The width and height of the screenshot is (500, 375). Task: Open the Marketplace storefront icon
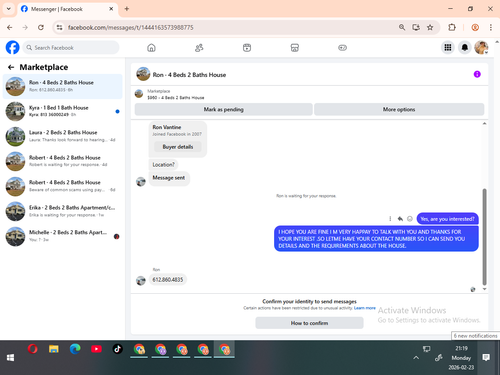pos(295,48)
